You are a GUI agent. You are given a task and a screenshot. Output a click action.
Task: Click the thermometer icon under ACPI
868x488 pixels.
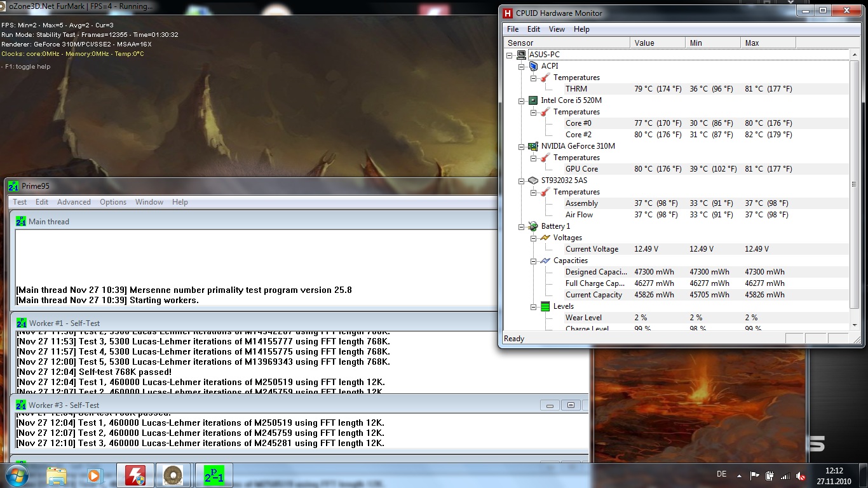pyautogui.click(x=545, y=78)
